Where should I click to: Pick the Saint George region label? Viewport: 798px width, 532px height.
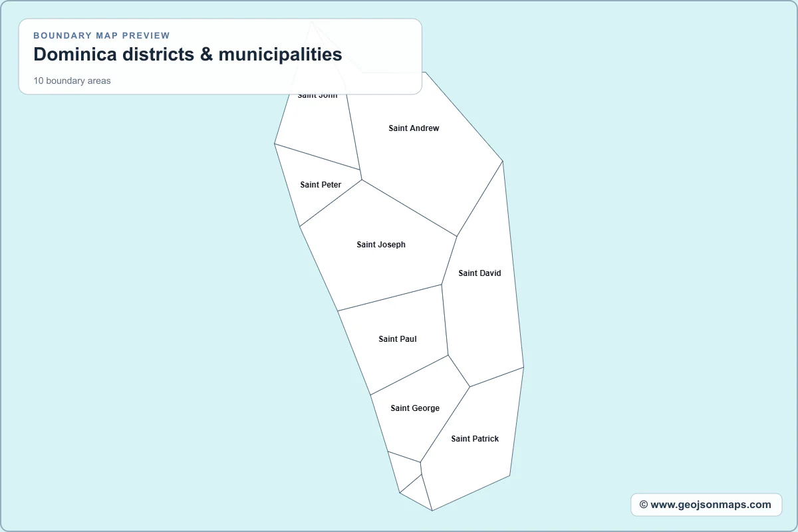(x=415, y=408)
